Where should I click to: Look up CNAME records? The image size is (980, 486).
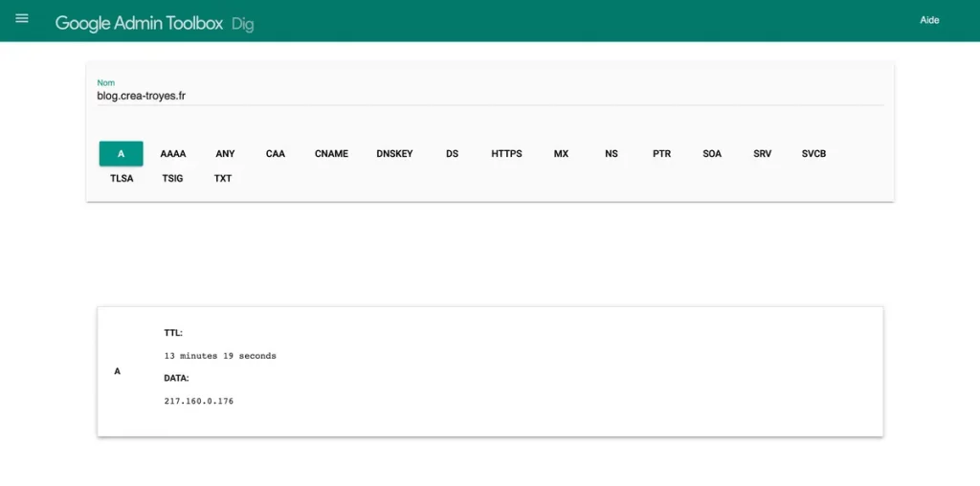331,154
